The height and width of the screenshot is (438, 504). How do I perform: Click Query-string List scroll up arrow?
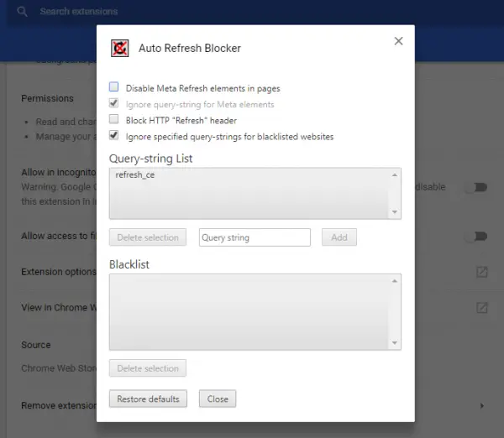pyautogui.click(x=395, y=175)
